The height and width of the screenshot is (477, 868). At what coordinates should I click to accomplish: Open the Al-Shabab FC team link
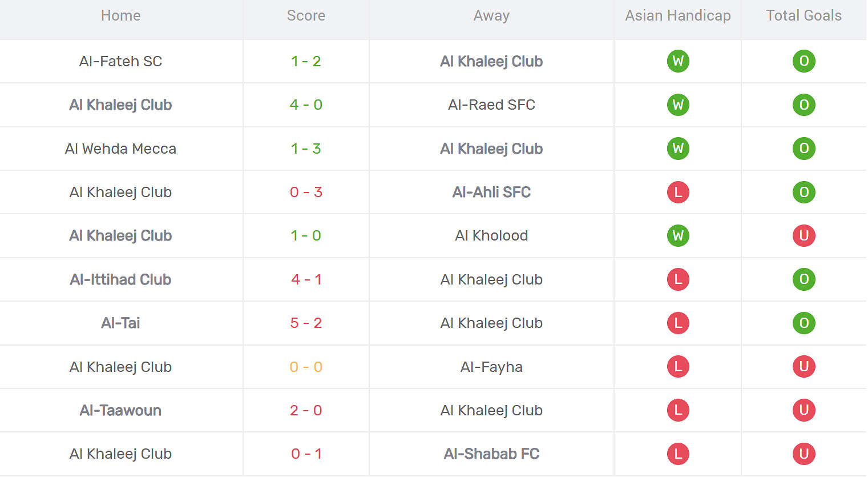coord(491,454)
